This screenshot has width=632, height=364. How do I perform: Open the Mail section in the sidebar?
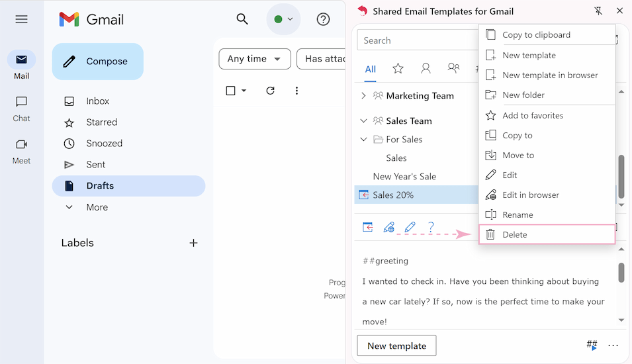click(21, 65)
